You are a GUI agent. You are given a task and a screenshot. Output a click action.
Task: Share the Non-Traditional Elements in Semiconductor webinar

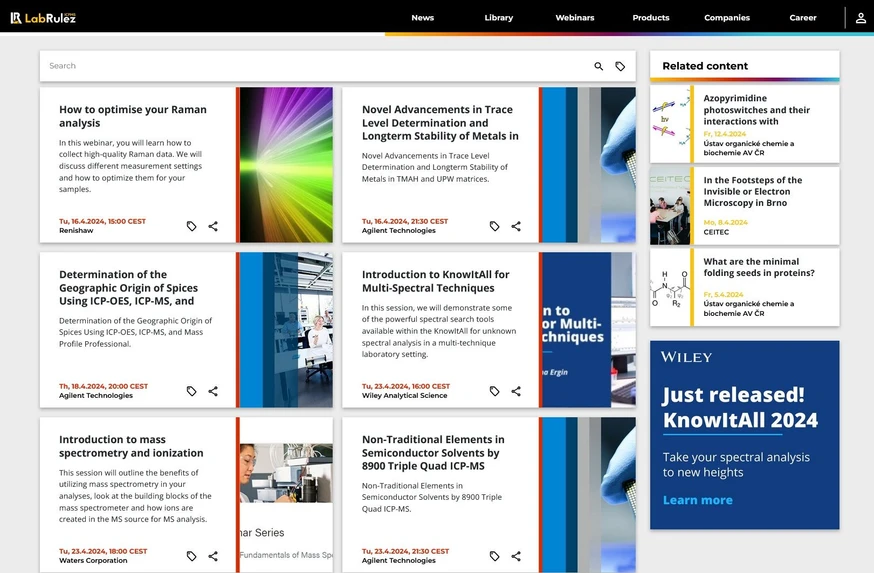coord(516,556)
